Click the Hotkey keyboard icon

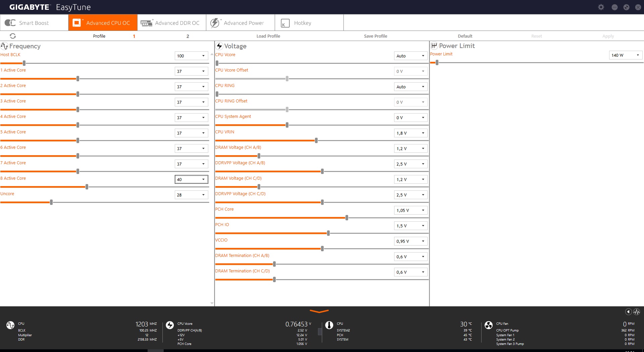click(285, 23)
